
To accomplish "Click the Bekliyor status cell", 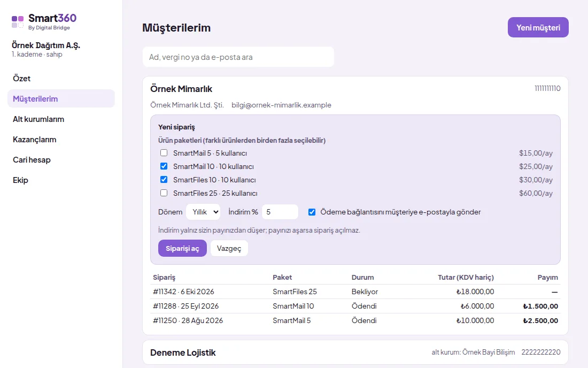I will tap(365, 292).
